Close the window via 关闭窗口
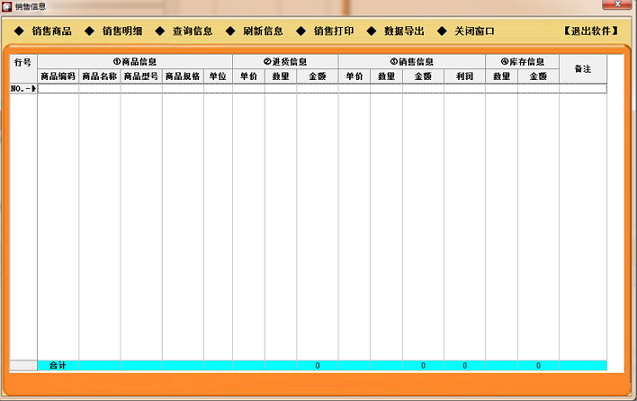Viewport: 637px width, 401px height. [474, 31]
